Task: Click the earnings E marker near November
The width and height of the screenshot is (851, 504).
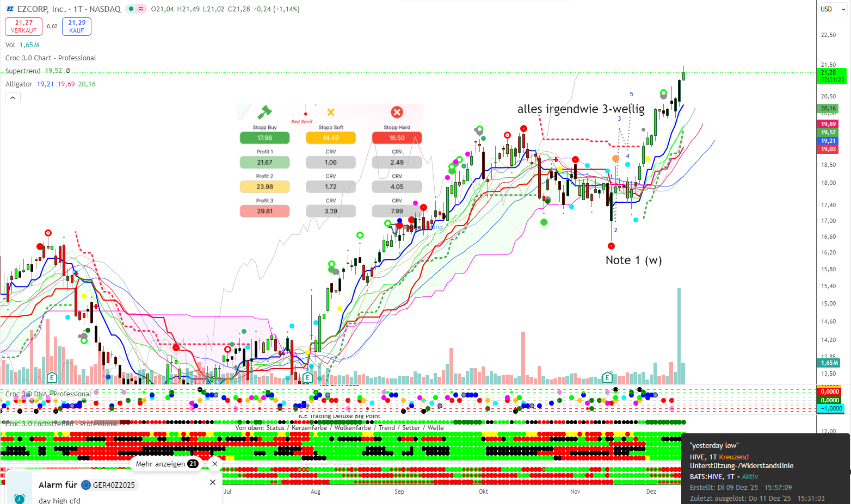Action: pos(607,377)
